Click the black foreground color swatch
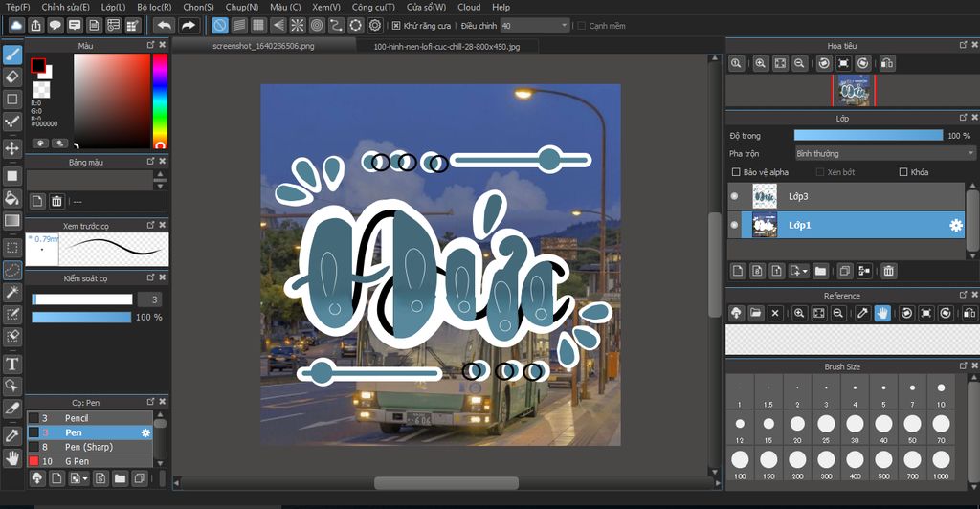This screenshot has width=980, height=509. coord(38,66)
